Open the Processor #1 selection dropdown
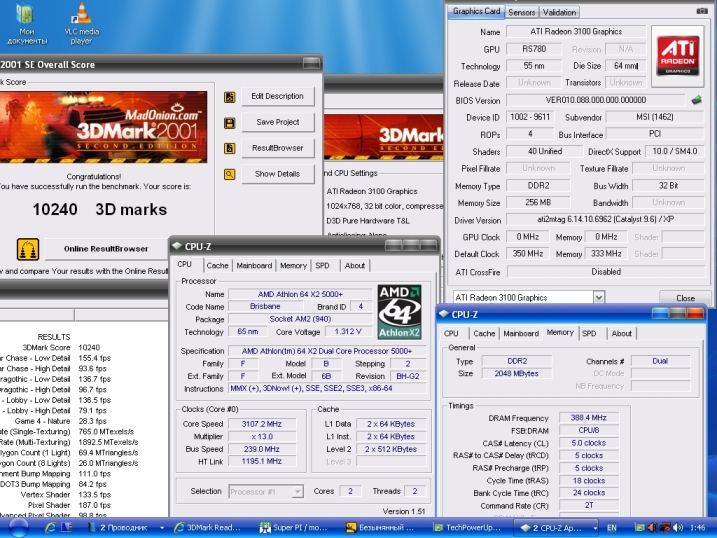 tap(298, 491)
